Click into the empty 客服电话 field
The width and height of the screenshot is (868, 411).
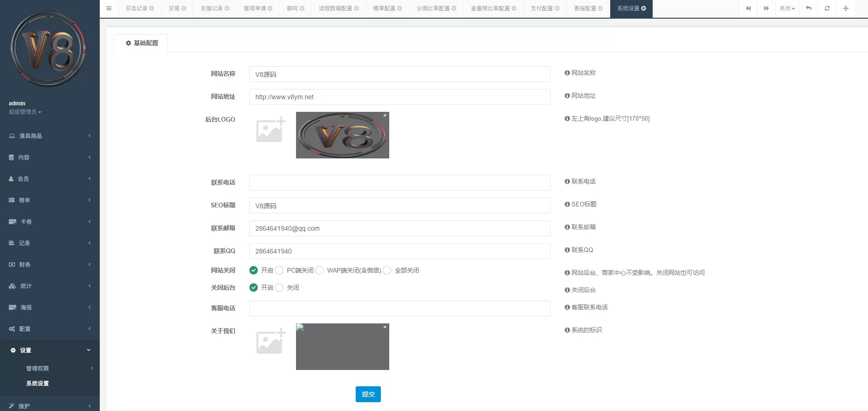[400, 308]
